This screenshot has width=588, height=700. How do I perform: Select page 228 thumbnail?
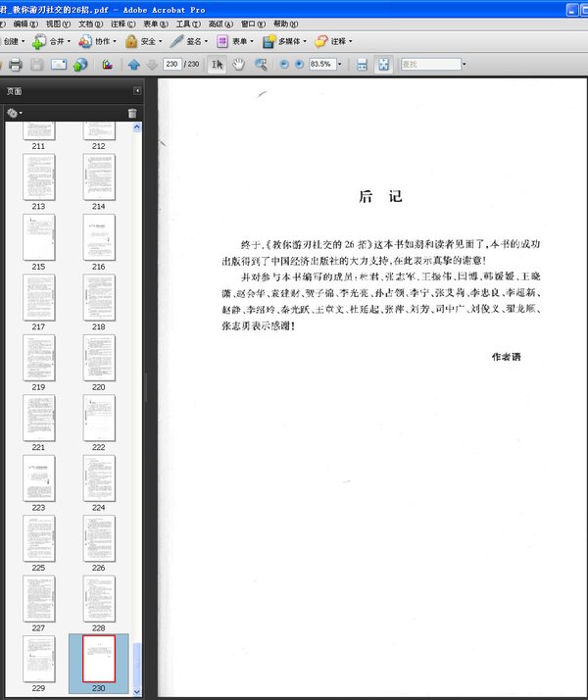tap(99, 599)
